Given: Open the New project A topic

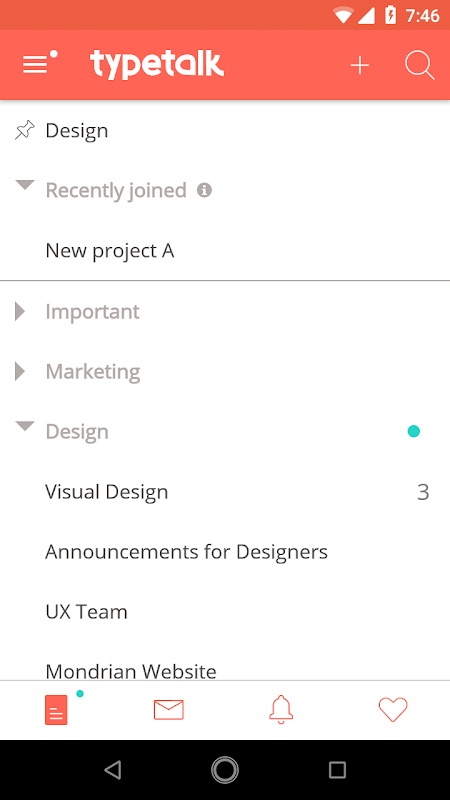Looking at the screenshot, I should coord(225,251).
